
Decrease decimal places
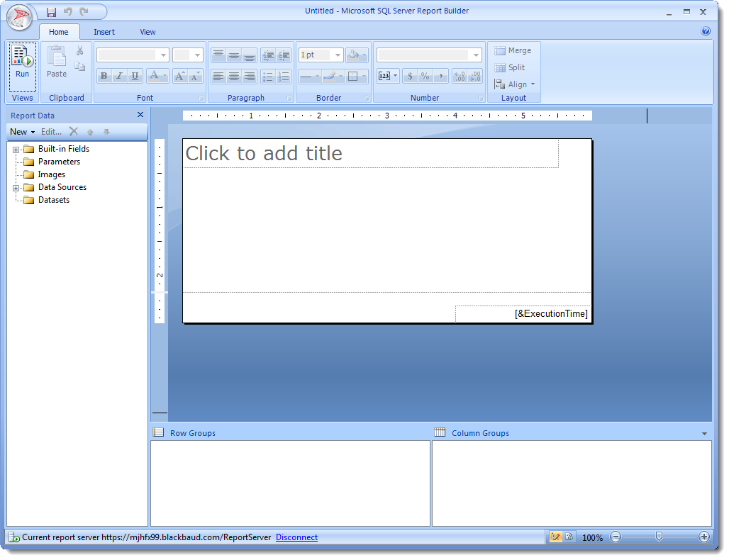474,76
